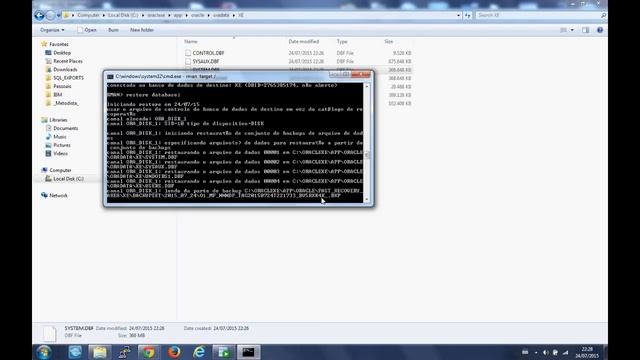Refresh the XE folder view

tap(468, 15)
